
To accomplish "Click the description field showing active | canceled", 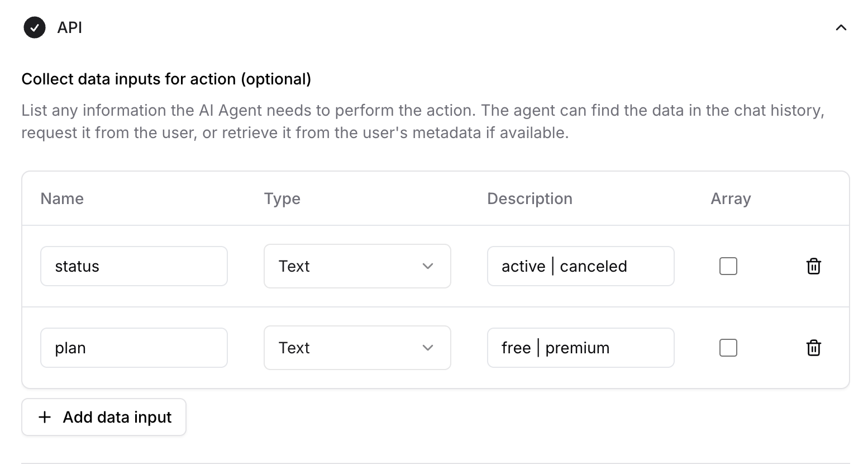I will coord(580,266).
